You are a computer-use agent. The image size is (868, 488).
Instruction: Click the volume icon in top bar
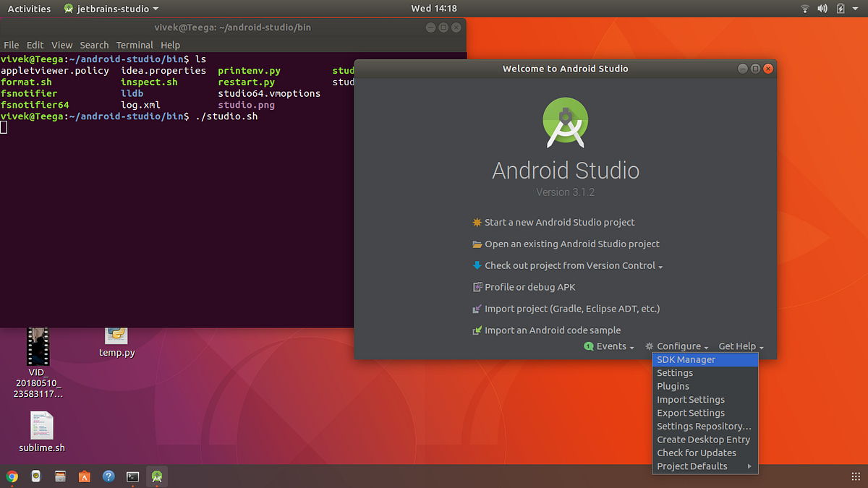[822, 9]
